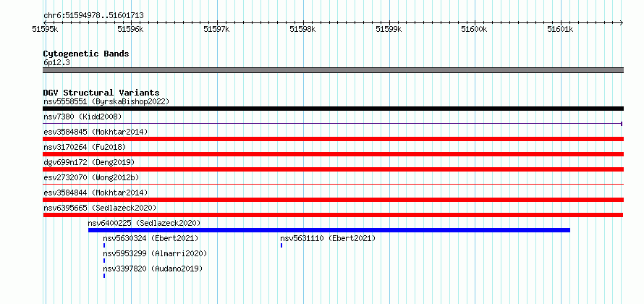Click esv2732070 (Wong2012b) label
Viewport: 644px width, 304px height.
[91, 177]
